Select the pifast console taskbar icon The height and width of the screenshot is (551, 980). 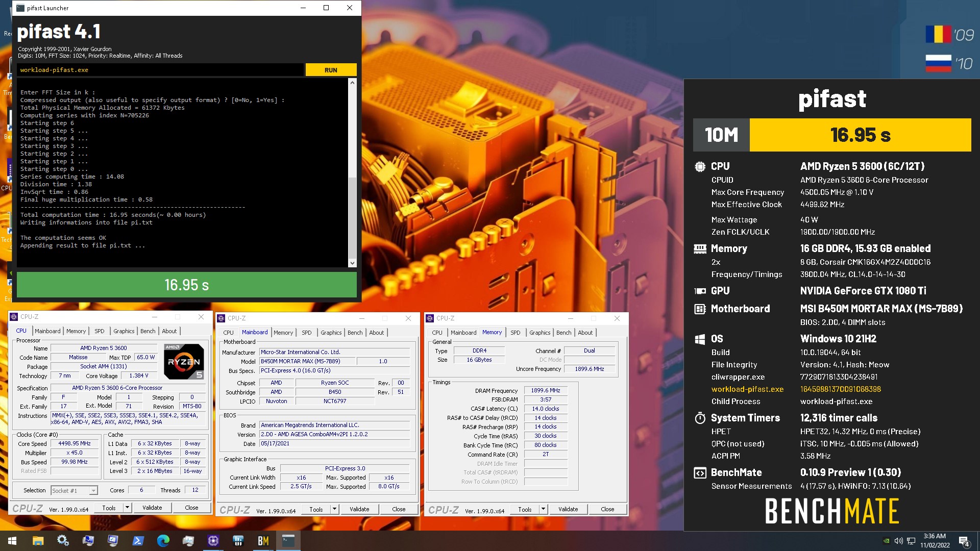288,541
